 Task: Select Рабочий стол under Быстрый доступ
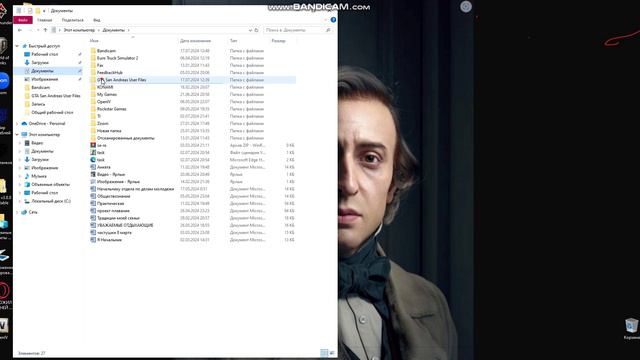pyautogui.click(x=44, y=54)
